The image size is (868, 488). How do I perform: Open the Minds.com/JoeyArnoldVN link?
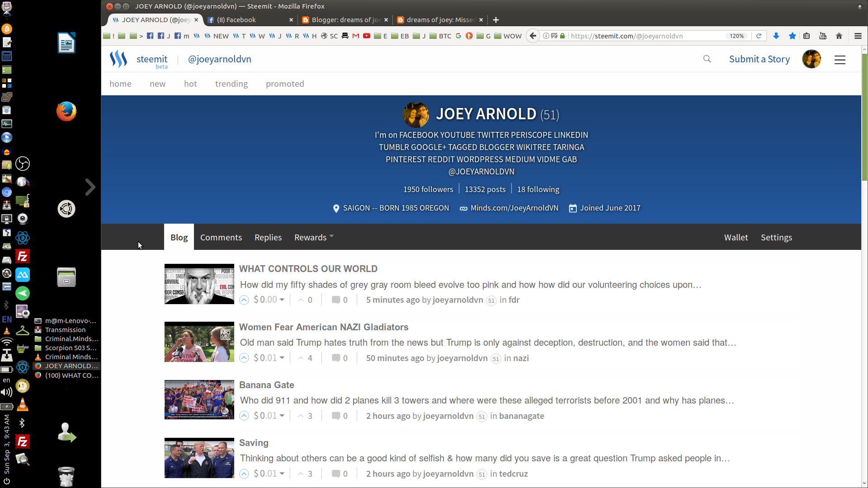514,208
